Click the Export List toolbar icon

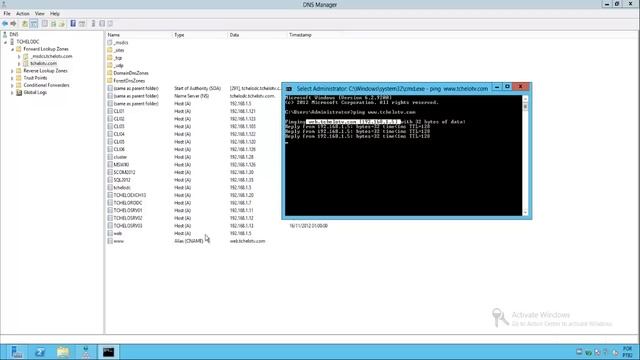click(x=62, y=24)
